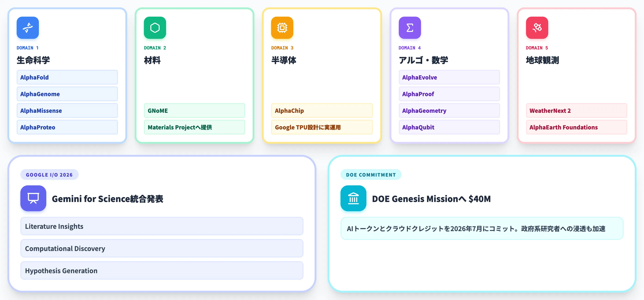Click the Computational Discovery row
Image resolution: width=644 pixels, height=300 pixels.
[x=162, y=248]
